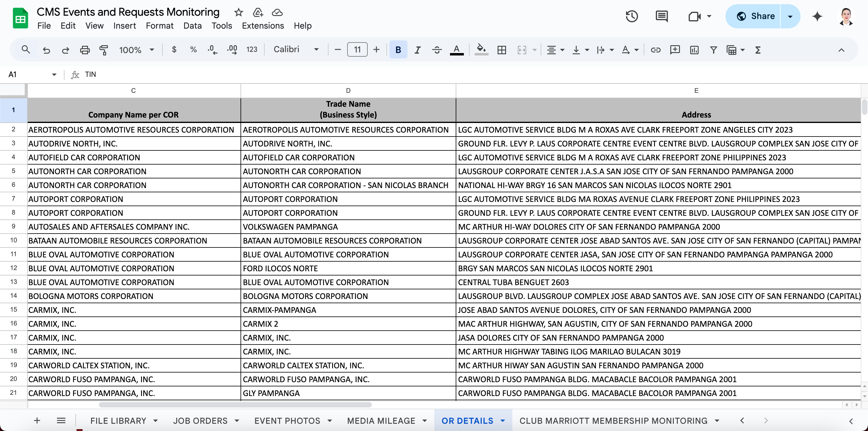Redo the last action
This screenshot has height=431, width=868.
coord(65,50)
